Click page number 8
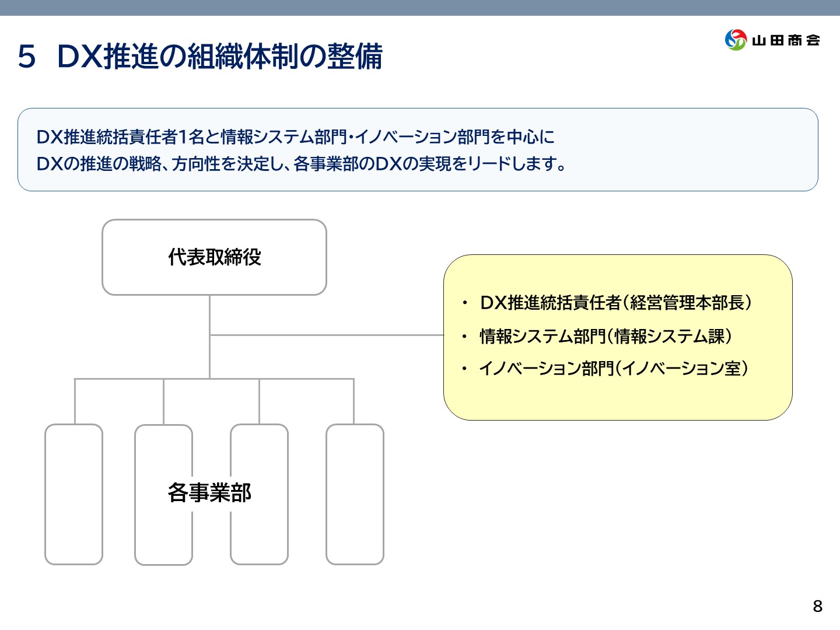The image size is (840, 630). 818,607
